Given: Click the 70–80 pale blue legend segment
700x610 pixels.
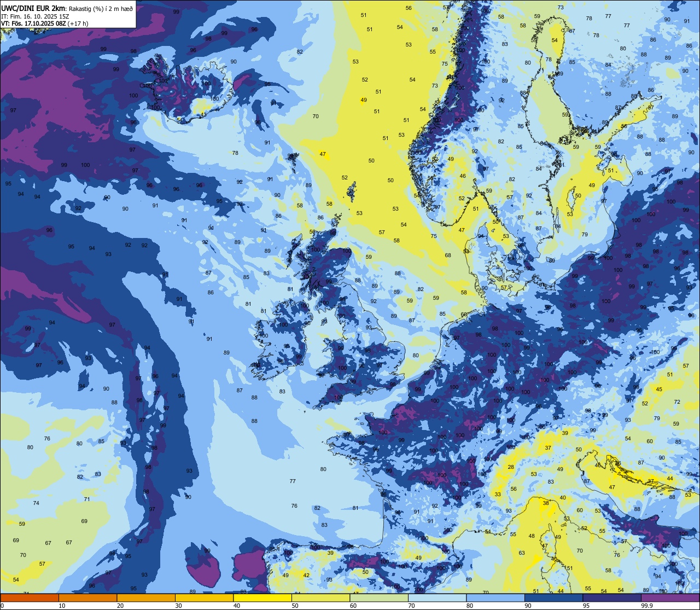Looking at the screenshot, I should coord(437,597).
